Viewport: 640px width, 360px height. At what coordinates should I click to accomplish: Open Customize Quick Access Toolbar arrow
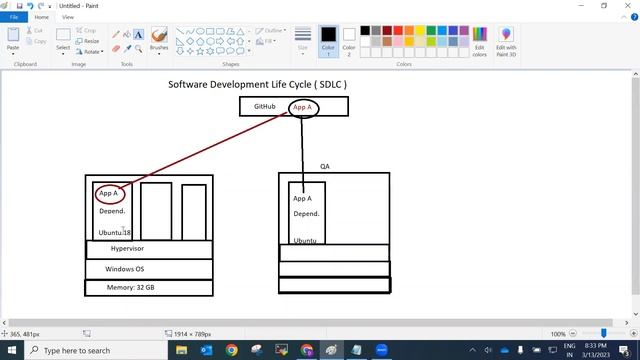(x=50, y=7)
